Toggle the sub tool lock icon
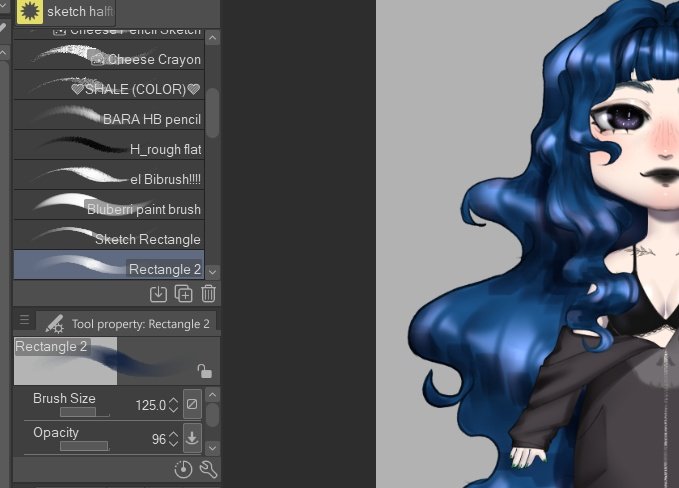Screen dimensions: 679x488 point(204,371)
